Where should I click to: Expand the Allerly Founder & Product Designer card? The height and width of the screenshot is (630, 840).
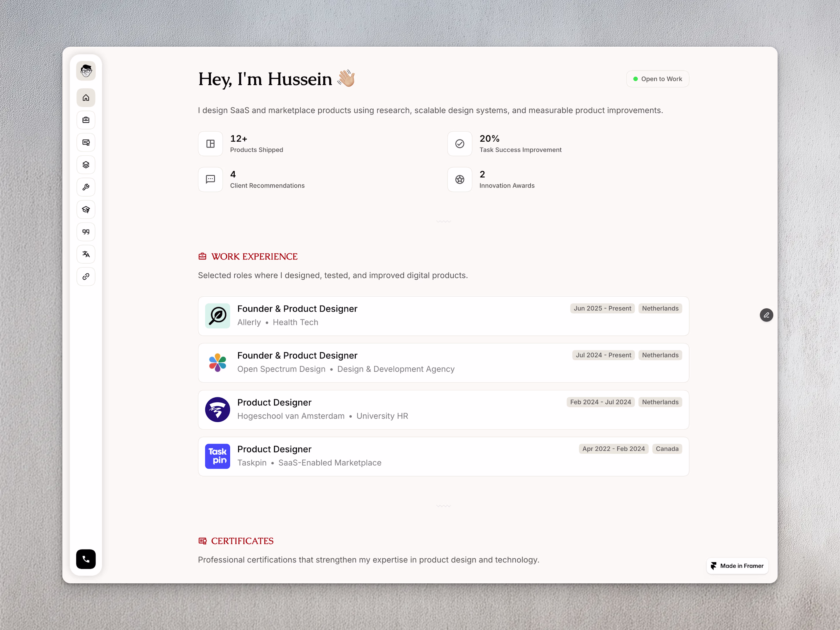tap(443, 316)
